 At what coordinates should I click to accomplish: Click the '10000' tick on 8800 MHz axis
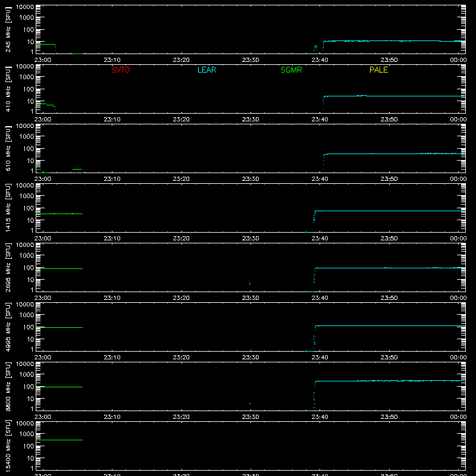click(x=25, y=364)
